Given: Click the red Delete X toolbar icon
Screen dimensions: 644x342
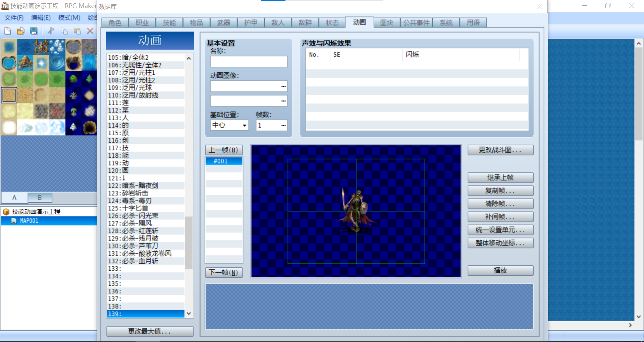Looking at the screenshot, I should point(90,31).
